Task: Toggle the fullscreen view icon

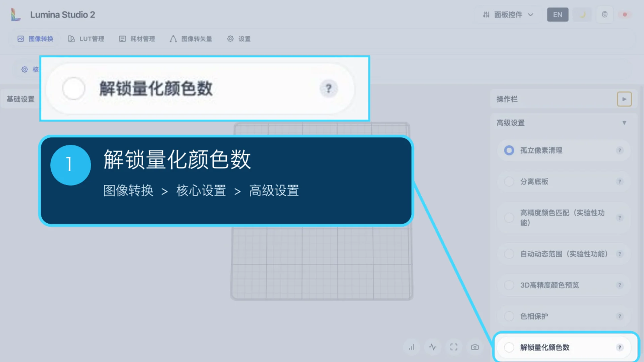Action: (x=454, y=347)
